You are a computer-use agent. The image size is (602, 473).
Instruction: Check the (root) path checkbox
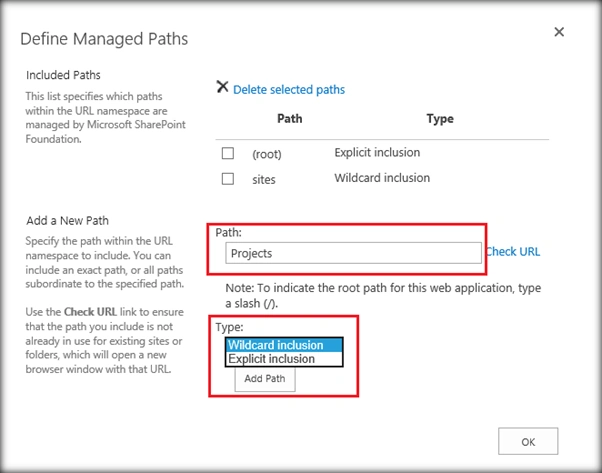click(x=228, y=153)
